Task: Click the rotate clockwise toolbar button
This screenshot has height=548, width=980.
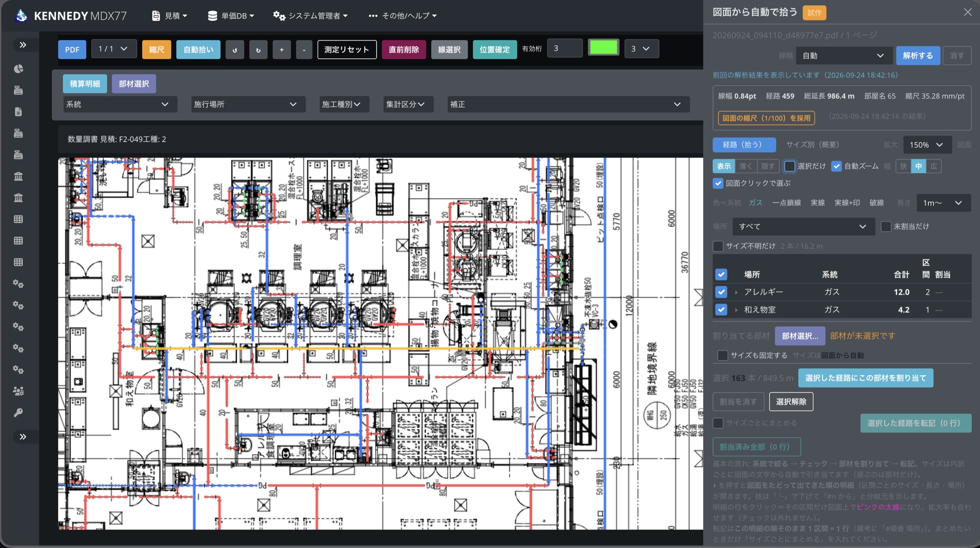Action: coord(258,49)
